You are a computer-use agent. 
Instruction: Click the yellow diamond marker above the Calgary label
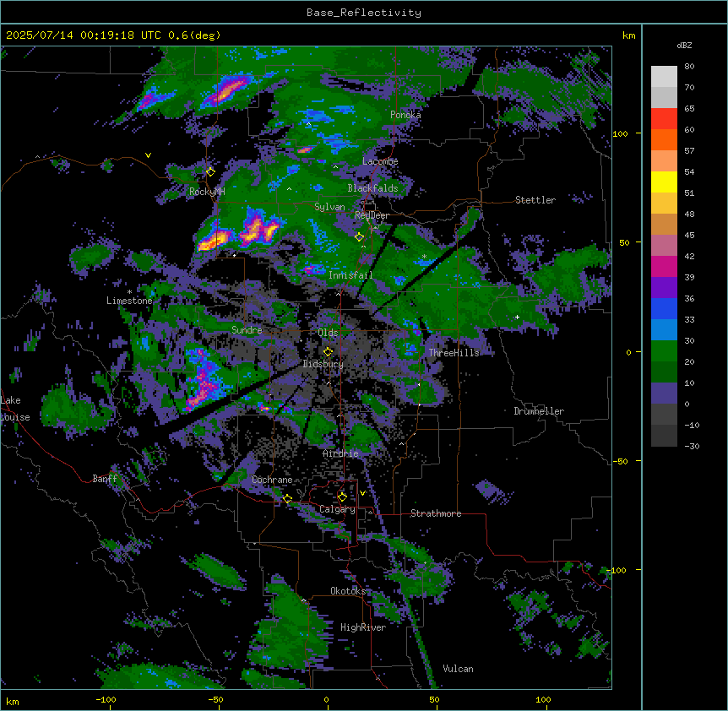point(342,497)
